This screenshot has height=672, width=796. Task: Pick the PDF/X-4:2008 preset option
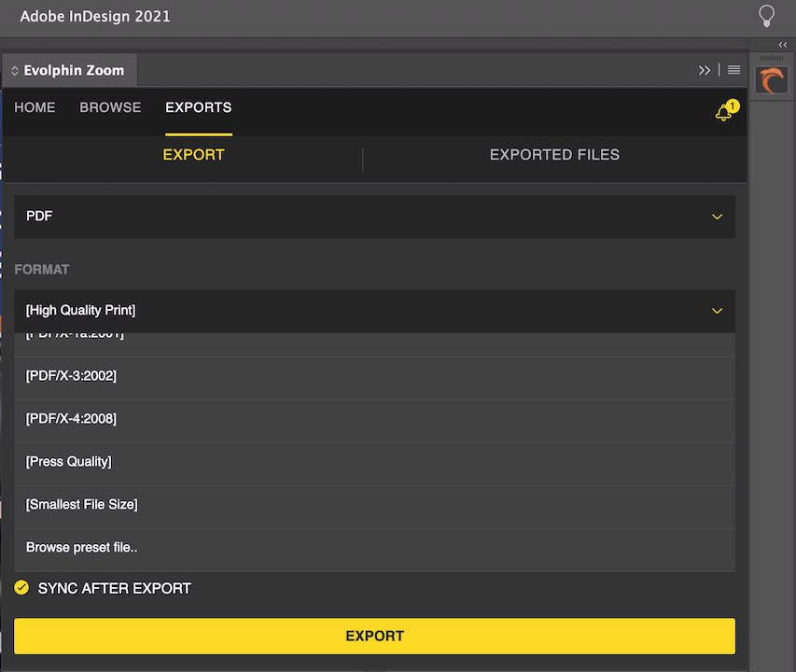(72, 419)
